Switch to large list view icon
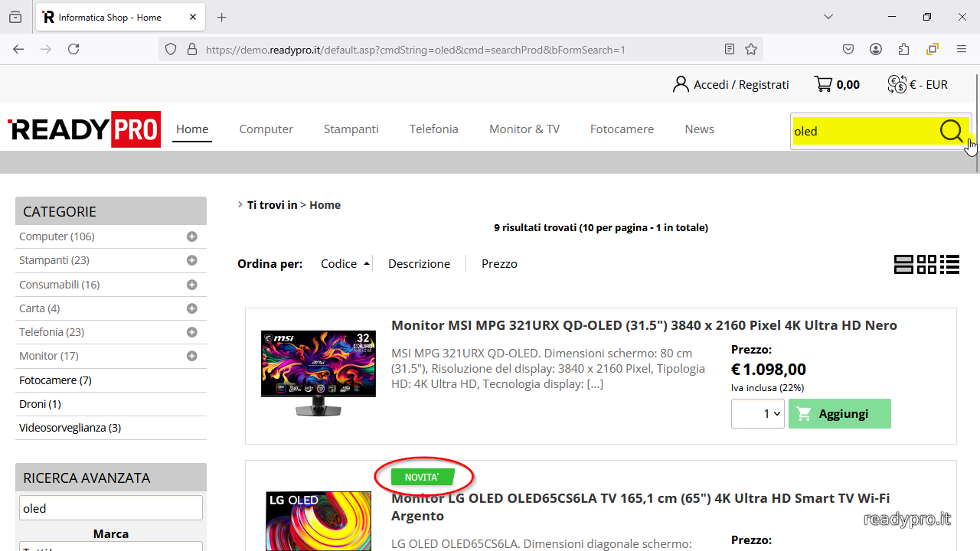This screenshot has width=980, height=551. (903, 265)
